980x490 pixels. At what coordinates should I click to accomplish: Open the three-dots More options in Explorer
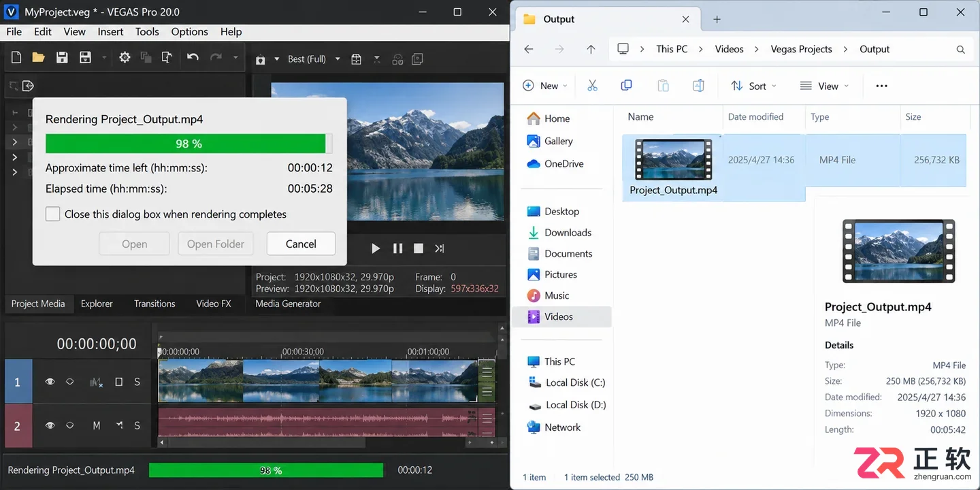pyautogui.click(x=881, y=86)
